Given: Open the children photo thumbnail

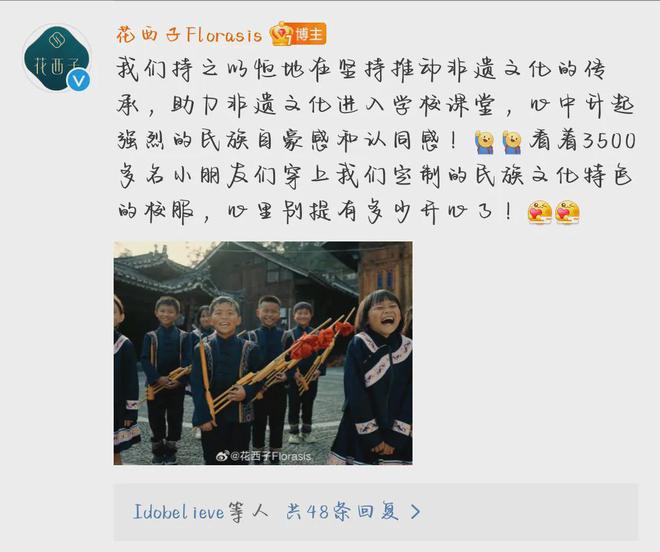Looking at the screenshot, I should pos(263,353).
